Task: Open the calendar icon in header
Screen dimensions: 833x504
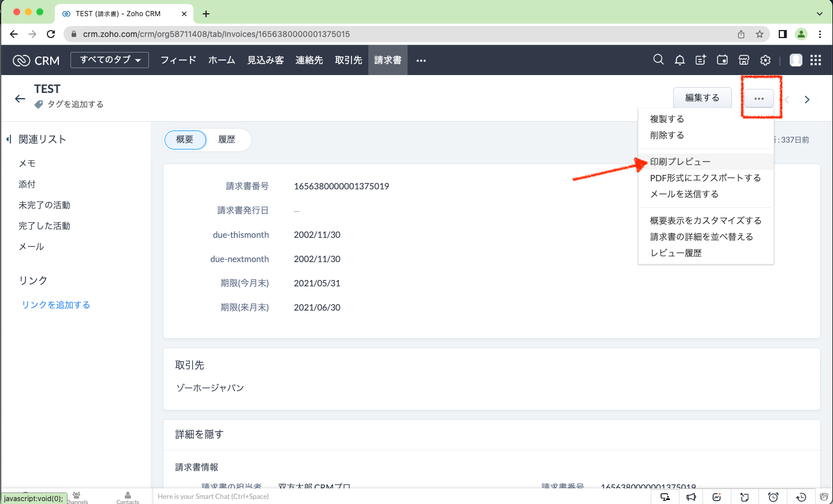Action: pyautogui.click(x=722, y=60)
